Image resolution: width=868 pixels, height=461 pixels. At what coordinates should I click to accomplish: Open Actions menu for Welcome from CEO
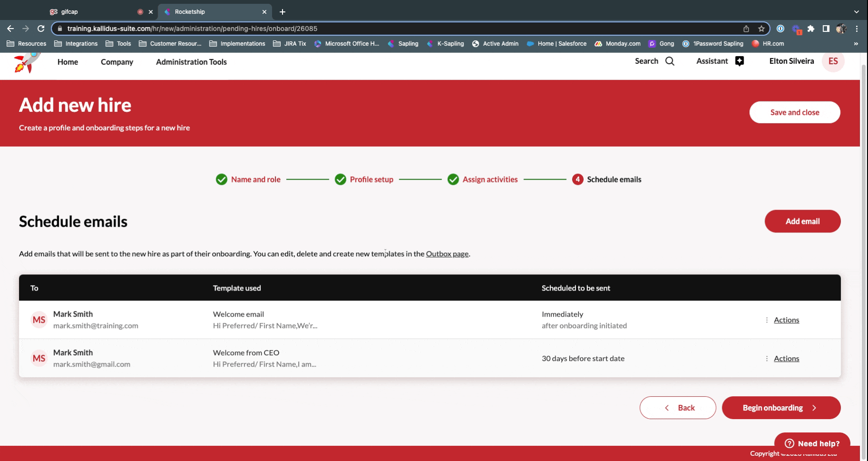point(786,359)
